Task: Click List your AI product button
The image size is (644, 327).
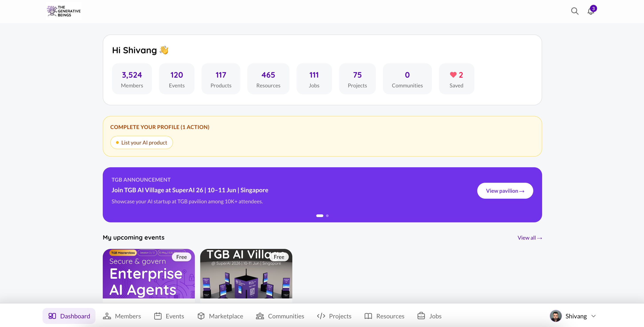Action: tap(142, 142)
